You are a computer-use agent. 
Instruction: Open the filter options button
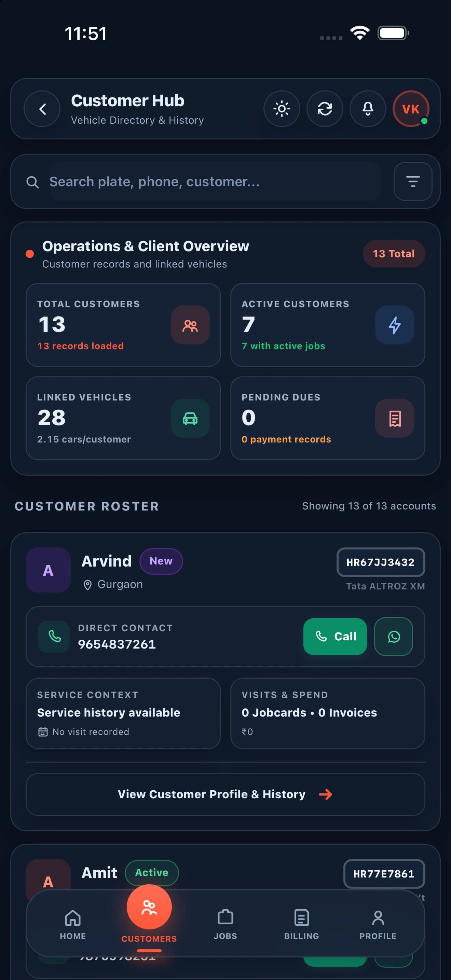pyautogui.click(x=413, y=181)
